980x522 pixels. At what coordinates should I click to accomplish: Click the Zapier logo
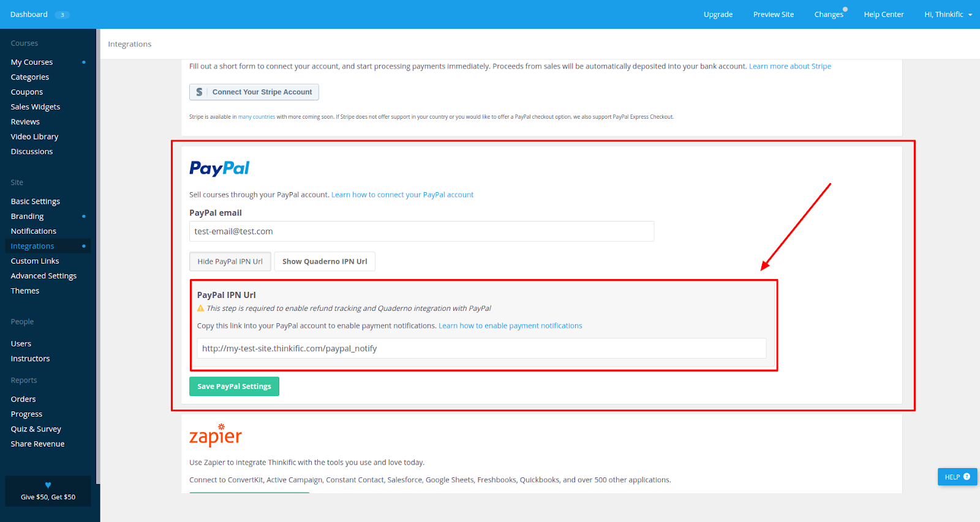[216, 435]
